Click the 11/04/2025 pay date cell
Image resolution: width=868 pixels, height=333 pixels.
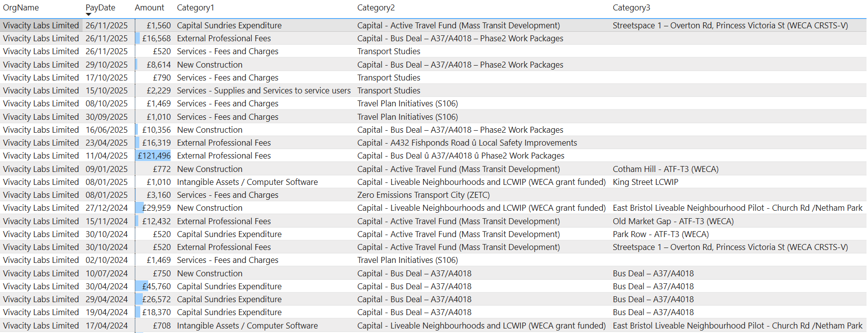click(x=106, y=156)
